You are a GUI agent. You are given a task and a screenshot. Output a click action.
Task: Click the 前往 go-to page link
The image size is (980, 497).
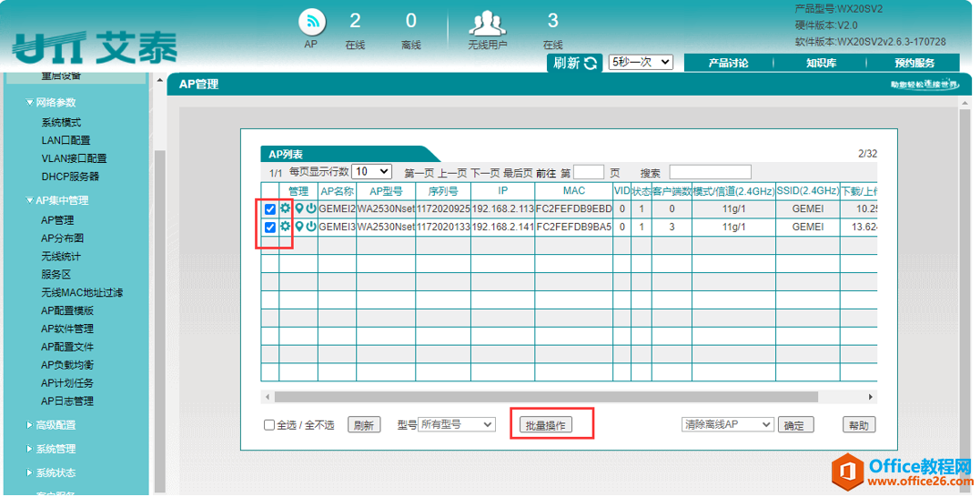pos(546,173)
